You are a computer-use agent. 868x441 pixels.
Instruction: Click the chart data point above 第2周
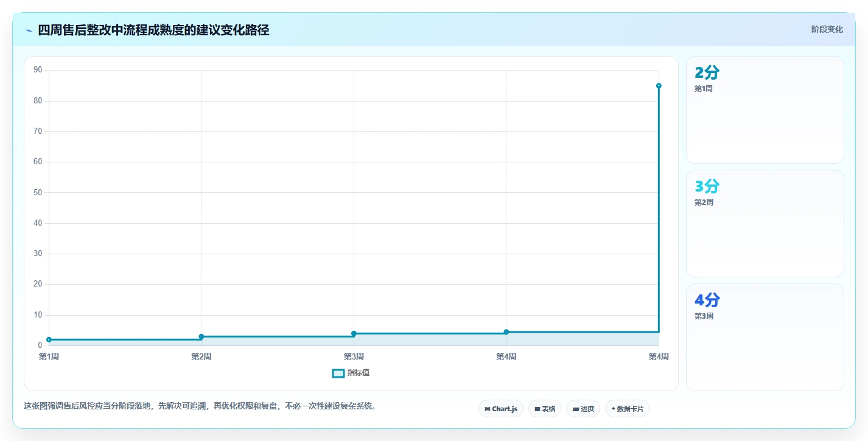(201, 336)
